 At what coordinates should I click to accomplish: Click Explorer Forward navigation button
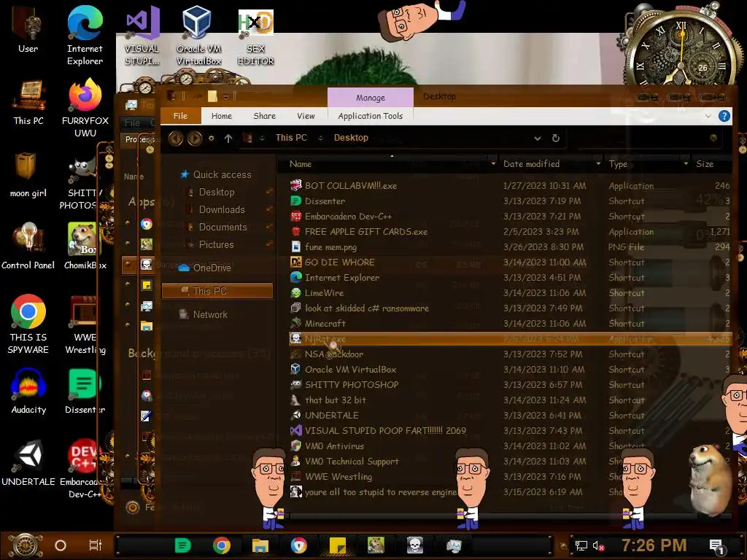[194, 138]
